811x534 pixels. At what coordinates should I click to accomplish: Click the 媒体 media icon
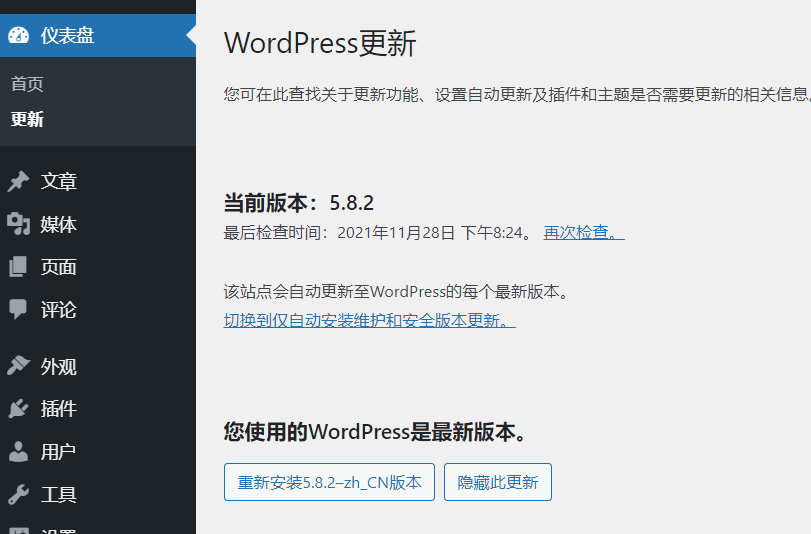point(19,224)
